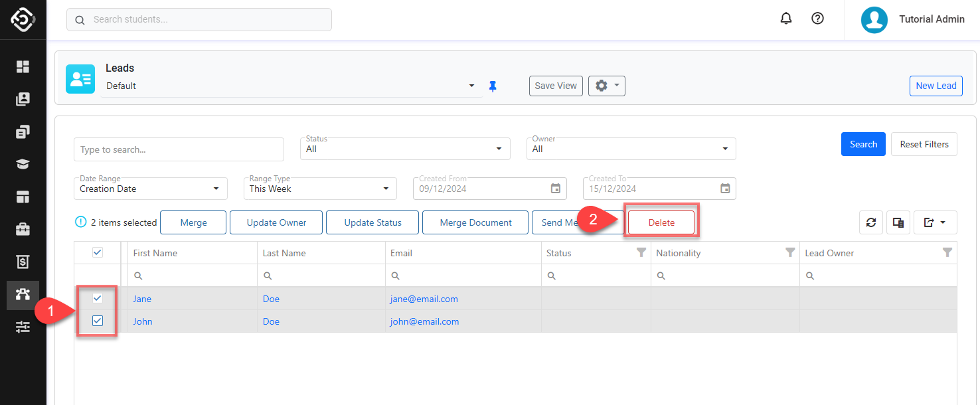Click the pin icon beside Default view
The width and height of the screenshot is (980, 405).
click(x=493, y=86)
